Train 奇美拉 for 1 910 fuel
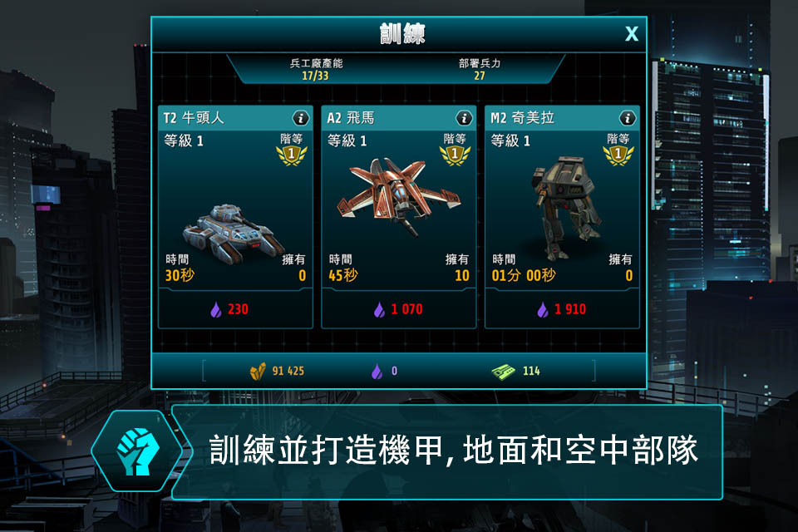The width and height of the screenshot is (798, 532). pyautogui.click(x=562, y=309)
